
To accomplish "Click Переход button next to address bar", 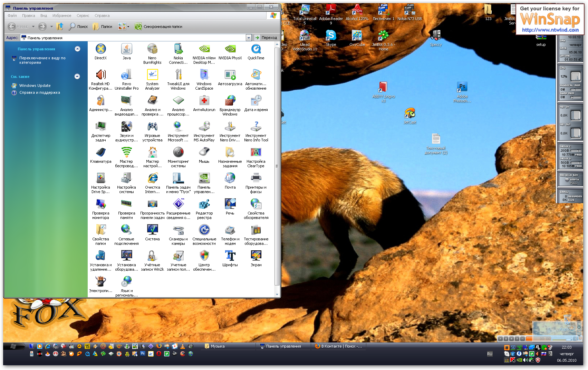I will [266, 38].
